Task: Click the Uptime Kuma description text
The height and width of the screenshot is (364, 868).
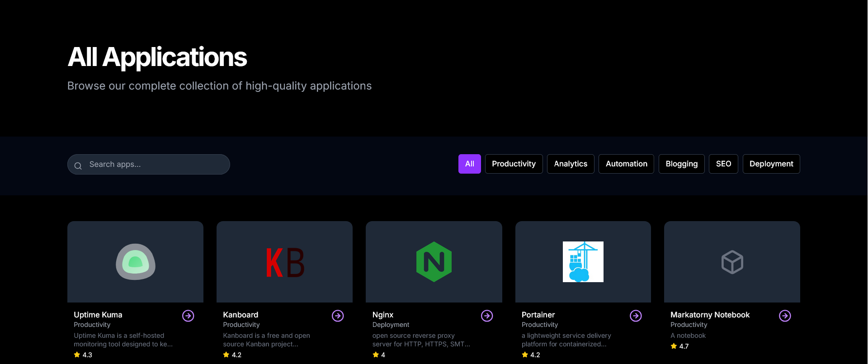Action: point(123,340)
